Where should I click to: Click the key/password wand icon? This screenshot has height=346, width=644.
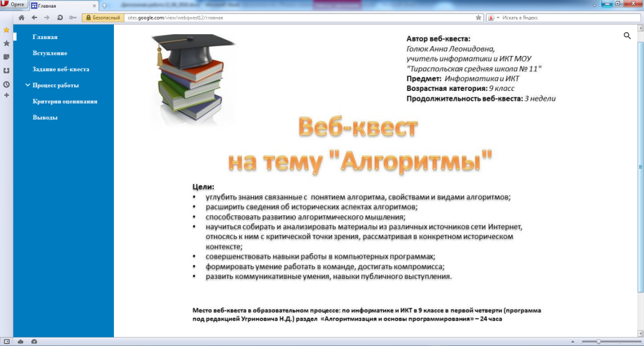[x=72, y=17]
